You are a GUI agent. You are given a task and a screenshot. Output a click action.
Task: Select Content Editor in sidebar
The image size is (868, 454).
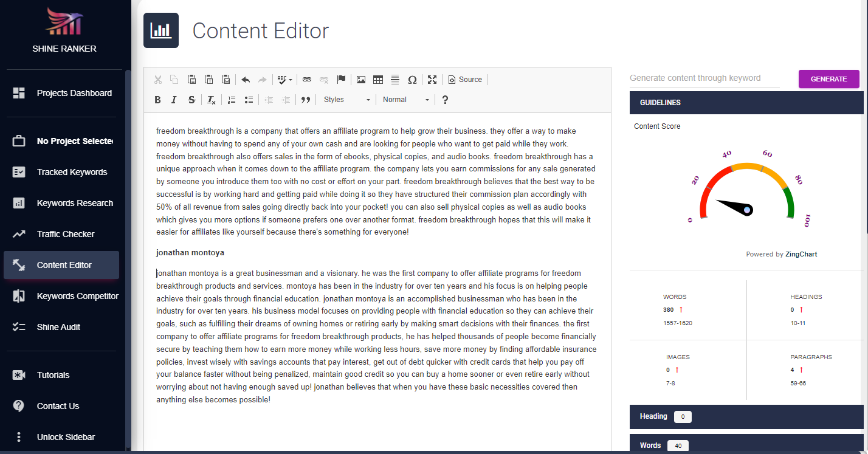61,265
